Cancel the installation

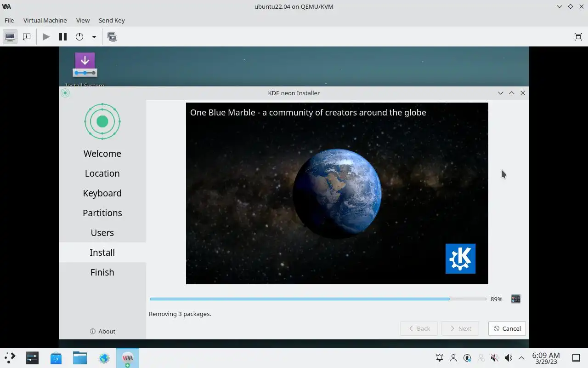pos(507,328)
